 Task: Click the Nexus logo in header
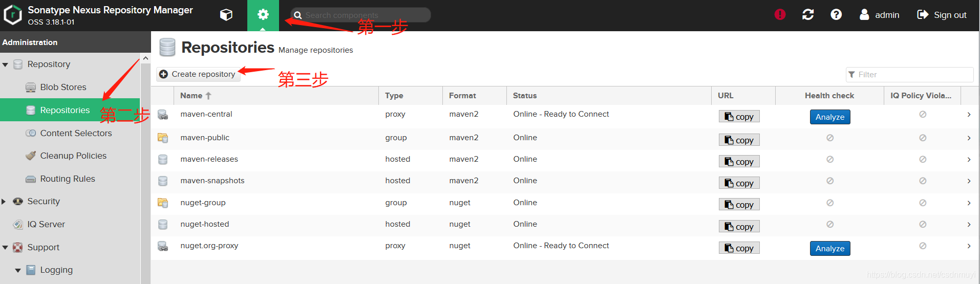[13, 15]
